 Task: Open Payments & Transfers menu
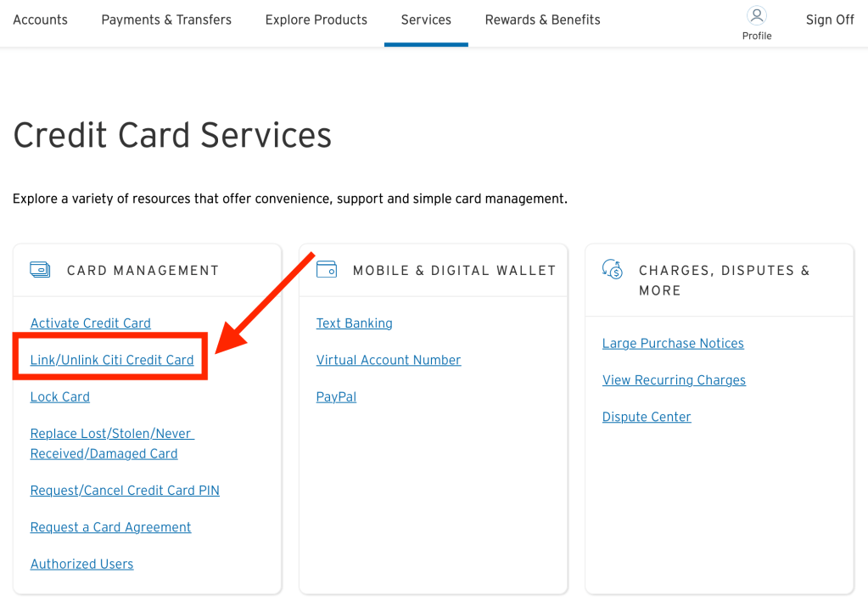click(166, 20)
